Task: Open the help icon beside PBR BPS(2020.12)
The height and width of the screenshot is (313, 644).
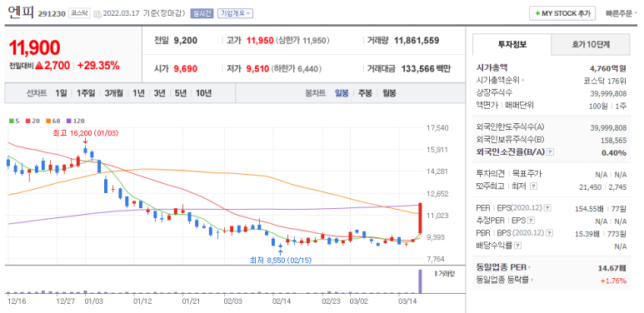Action: click(550, 233)
